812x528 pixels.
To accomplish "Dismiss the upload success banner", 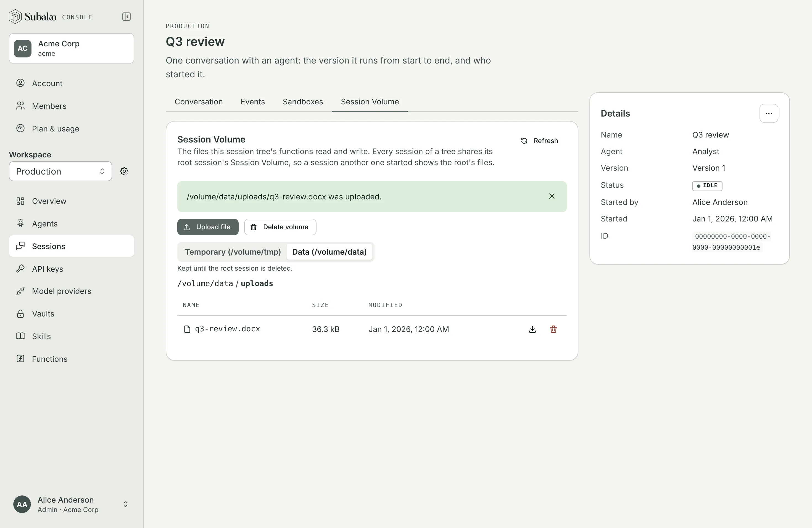I will click(552, 196).
